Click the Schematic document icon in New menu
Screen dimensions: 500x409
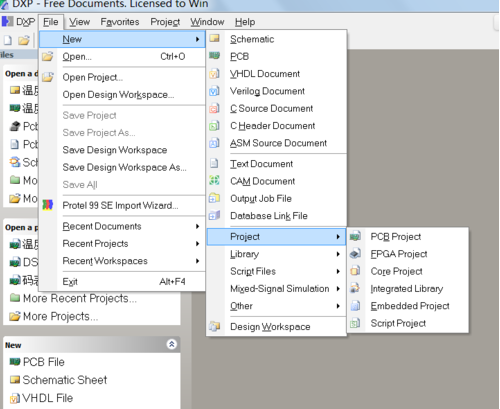click(x=215, y=39)
